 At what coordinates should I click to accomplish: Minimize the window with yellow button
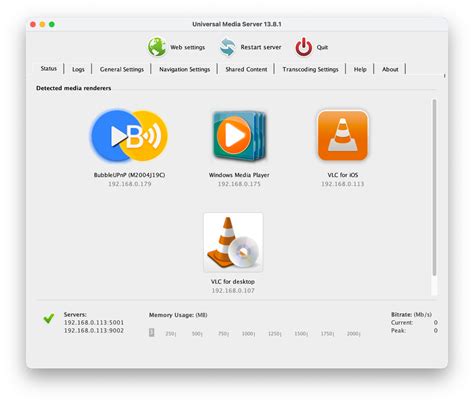tap(42, 24)
